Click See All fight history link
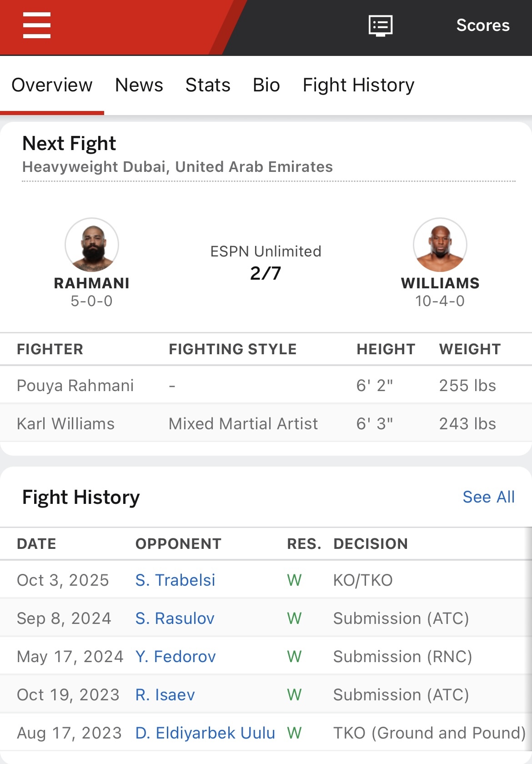 pyautogui.click(x=488, y=497)
